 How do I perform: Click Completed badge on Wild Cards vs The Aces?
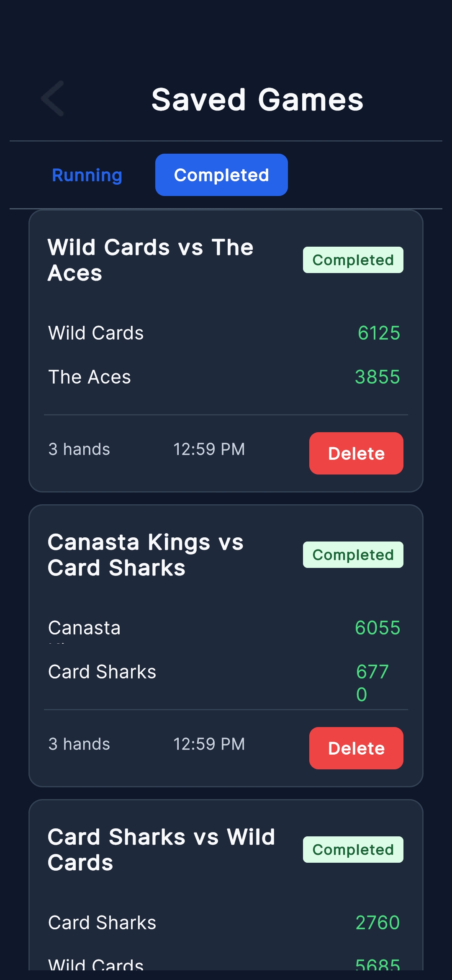tap(353, 260)
